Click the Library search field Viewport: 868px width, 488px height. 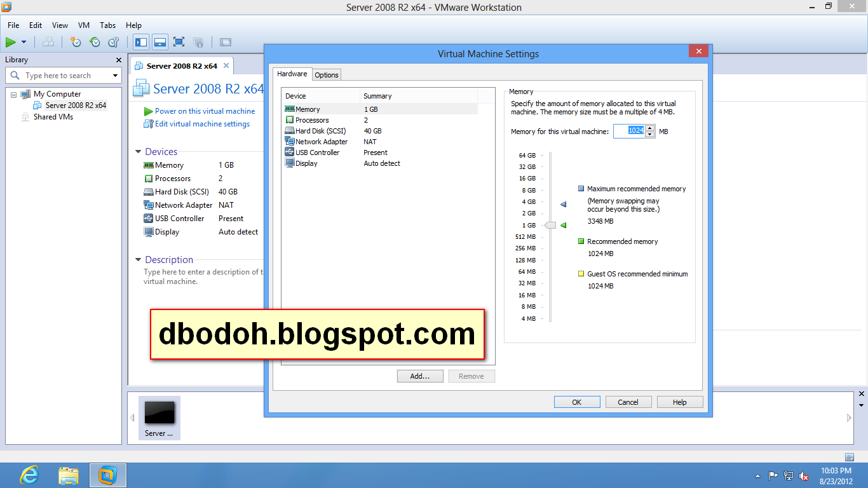(x=57, y=76)
